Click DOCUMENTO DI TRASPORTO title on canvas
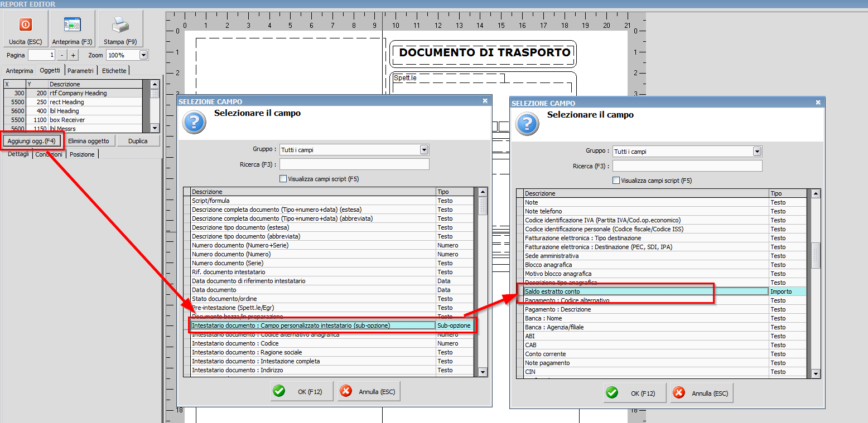Image resolution: width=868 pixels, height=423 pixels. 485,52
